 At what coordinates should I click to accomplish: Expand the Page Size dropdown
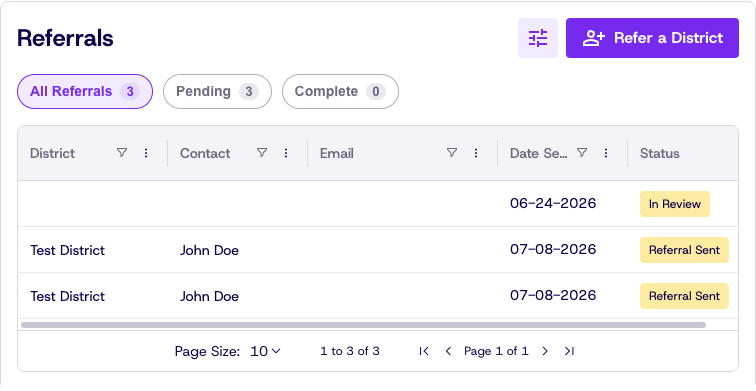point(265,351)
